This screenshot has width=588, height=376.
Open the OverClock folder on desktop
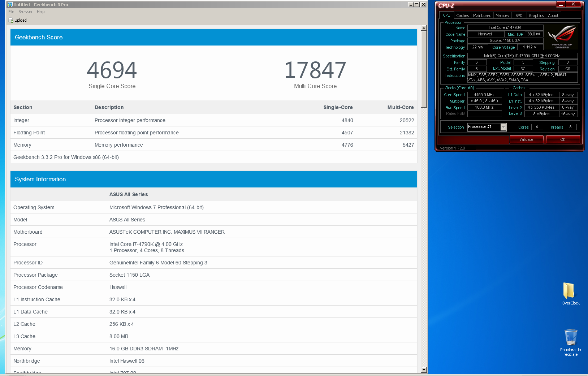coord(570,294)
